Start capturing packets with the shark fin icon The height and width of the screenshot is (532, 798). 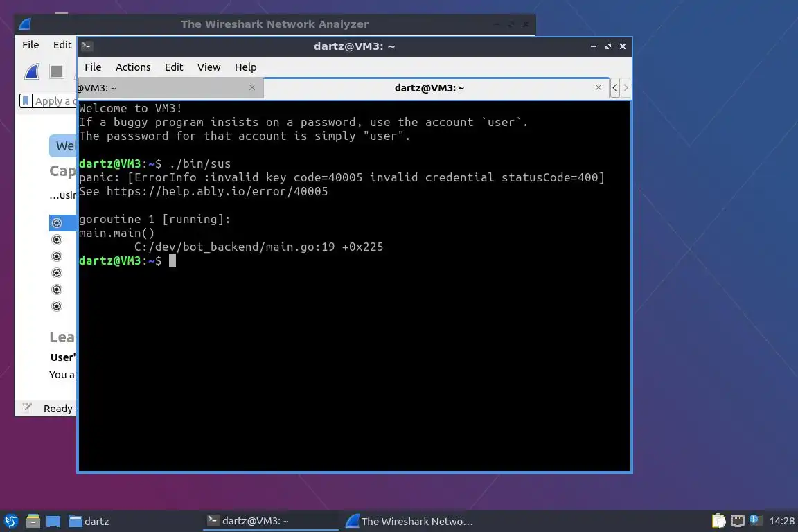pyautogui.click(x=32, y=71)
